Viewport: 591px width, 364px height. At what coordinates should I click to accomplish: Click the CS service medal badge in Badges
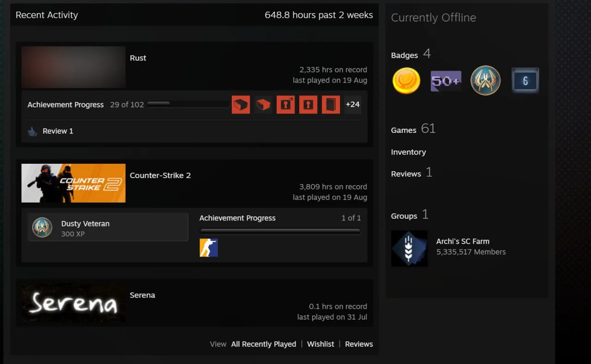click(486, 81)
